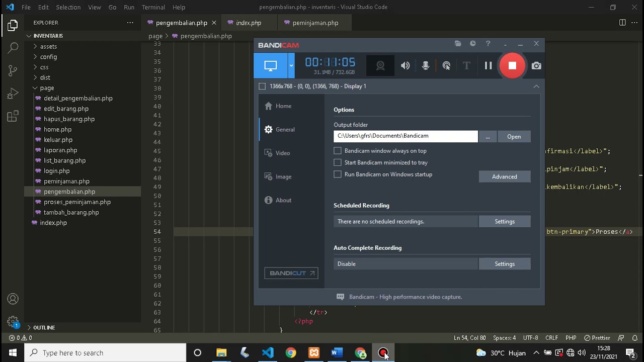Open the Accounts icon in activity bar
Image resolution: width=644 pixels, height=362 pixels.
point(13,299)
